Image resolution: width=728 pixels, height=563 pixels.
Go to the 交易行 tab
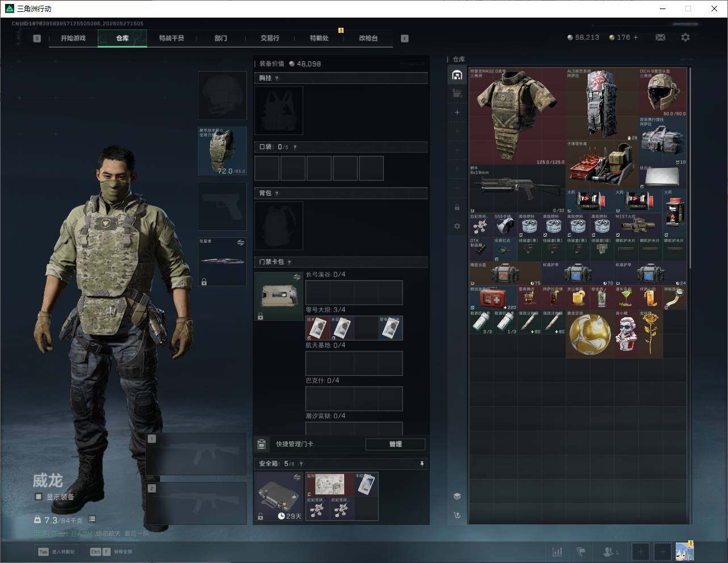coord(270,38)
